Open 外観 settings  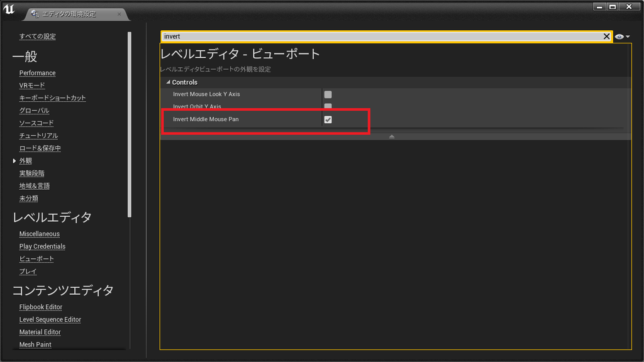(x=25, y=161)
